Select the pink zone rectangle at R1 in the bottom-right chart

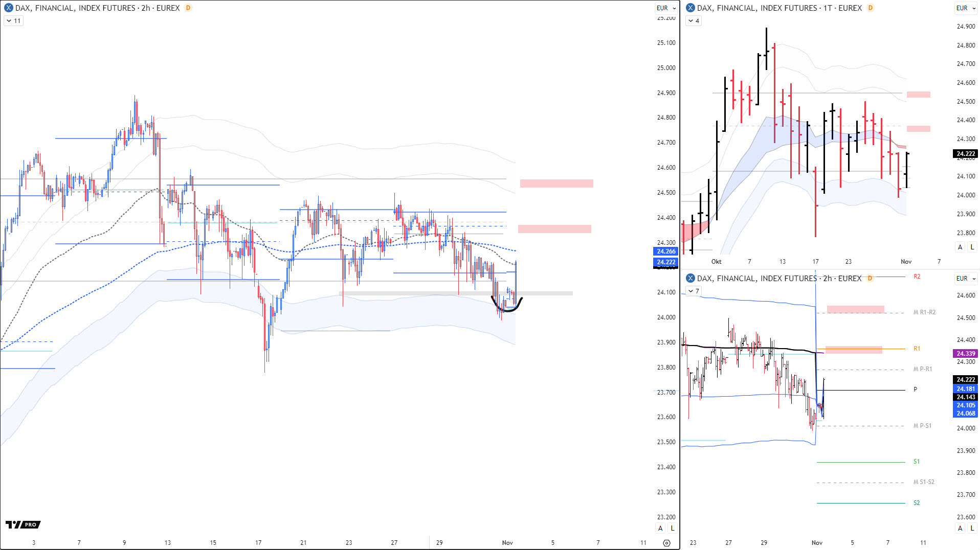click(x=854, y=350)
